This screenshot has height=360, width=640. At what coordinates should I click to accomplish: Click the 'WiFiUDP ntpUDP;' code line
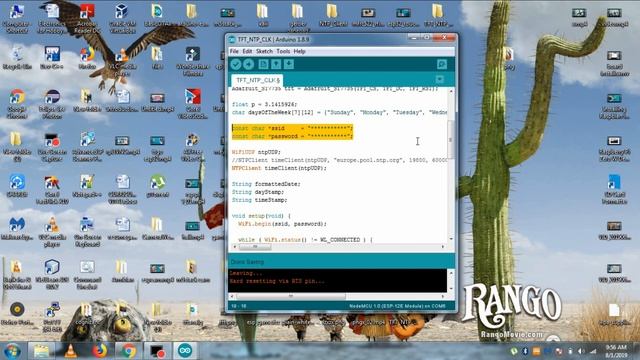pos(256,152)
